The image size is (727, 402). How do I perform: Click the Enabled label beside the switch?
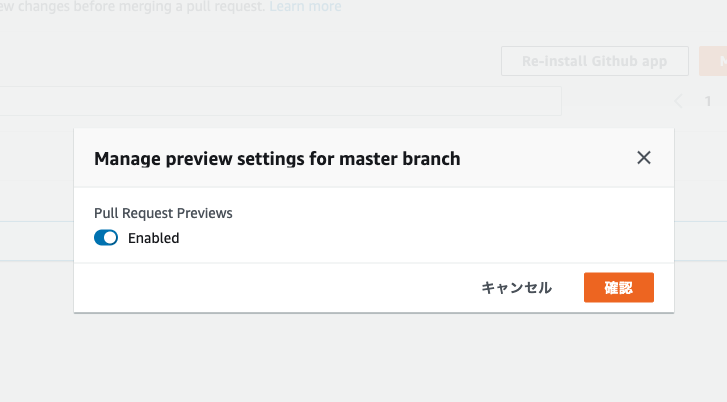tap(153, 238)
